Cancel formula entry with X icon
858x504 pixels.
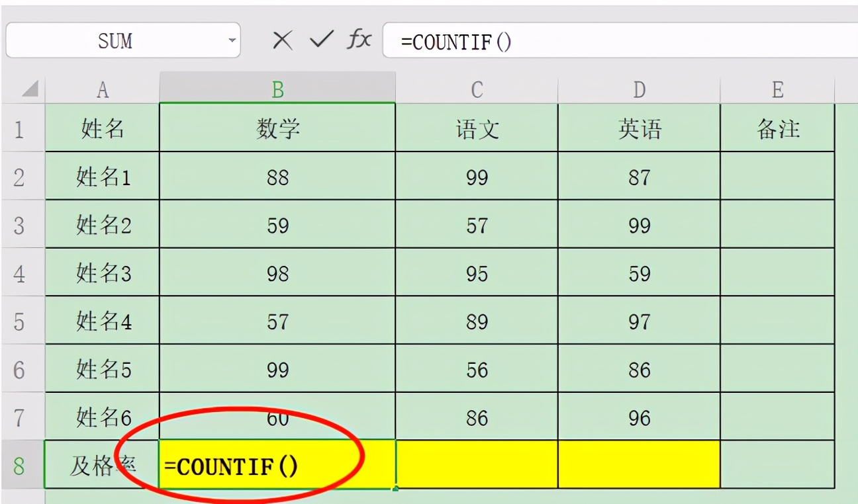[x=283, y=41]
